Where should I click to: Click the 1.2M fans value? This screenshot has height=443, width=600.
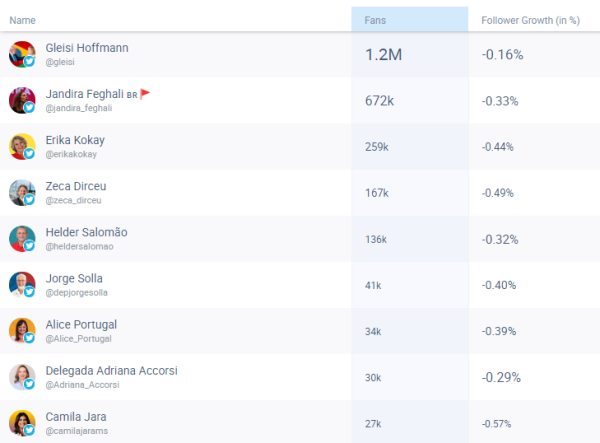tap(383, 55)
